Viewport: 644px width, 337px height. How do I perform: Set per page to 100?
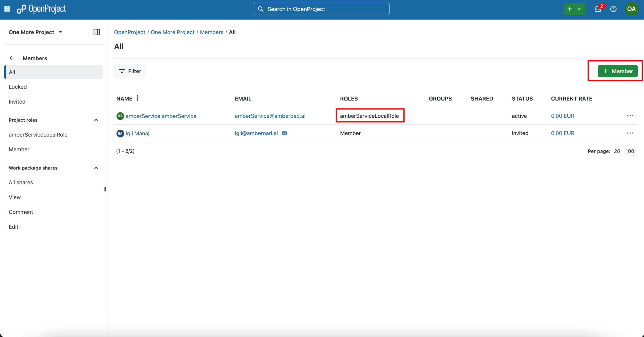pyautogui.click(x=629, y=151)
